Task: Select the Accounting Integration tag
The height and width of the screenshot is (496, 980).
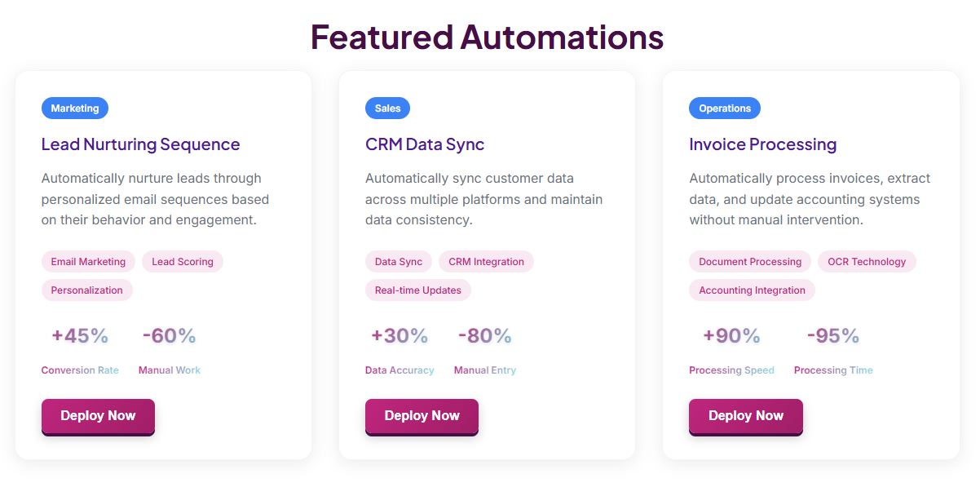Action: click(752, 290)
